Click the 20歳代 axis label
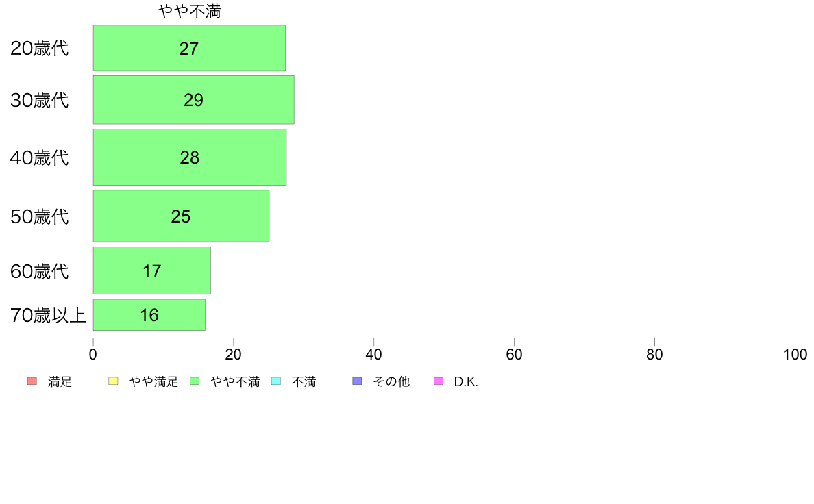Viewport: 814px width, 504px height. pos(40,48)
